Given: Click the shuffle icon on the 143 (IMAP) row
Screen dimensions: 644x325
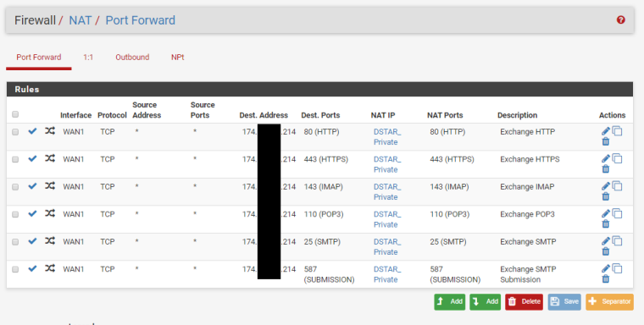Looking at the screenshot, I should tap(50, 186).
